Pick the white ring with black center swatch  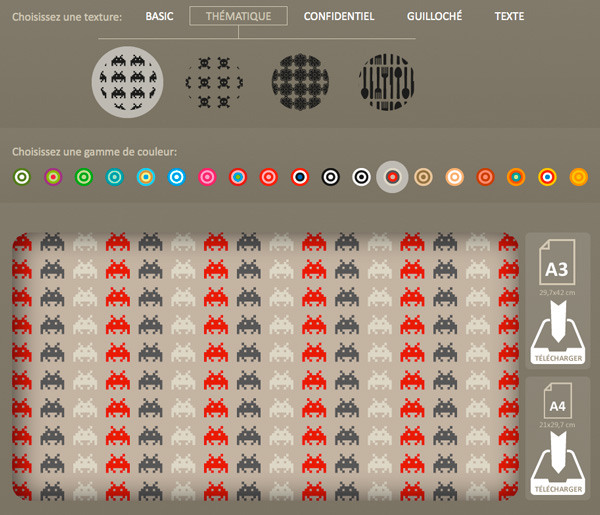click(x=361, y=177)
